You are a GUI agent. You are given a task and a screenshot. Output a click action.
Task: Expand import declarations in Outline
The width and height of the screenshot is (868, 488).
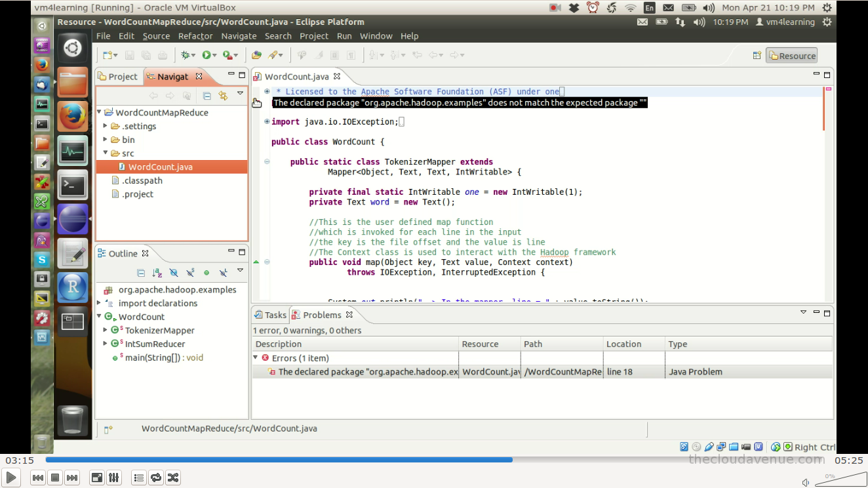point(100,303)
